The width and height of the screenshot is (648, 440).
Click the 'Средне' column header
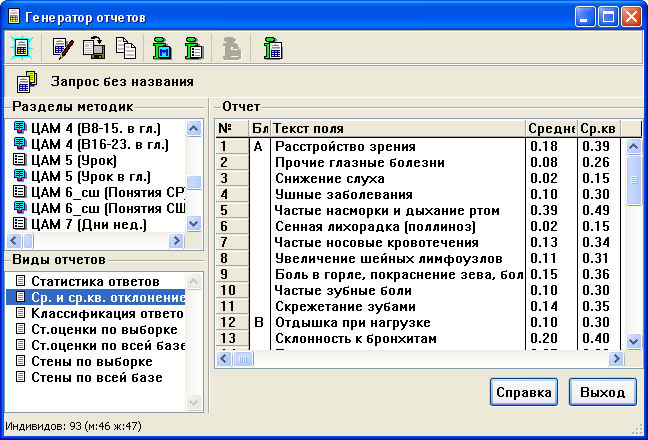tap(551, 129)
